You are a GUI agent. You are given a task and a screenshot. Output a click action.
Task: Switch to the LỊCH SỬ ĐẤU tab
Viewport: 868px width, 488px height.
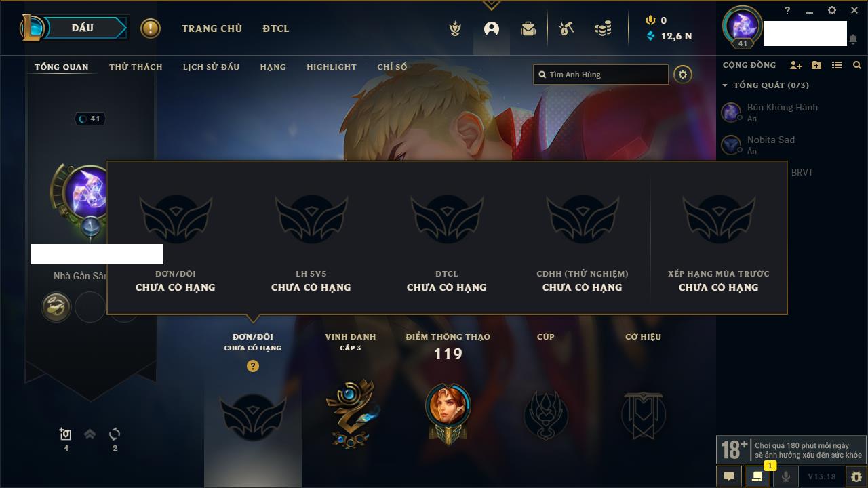pos(211,67)
